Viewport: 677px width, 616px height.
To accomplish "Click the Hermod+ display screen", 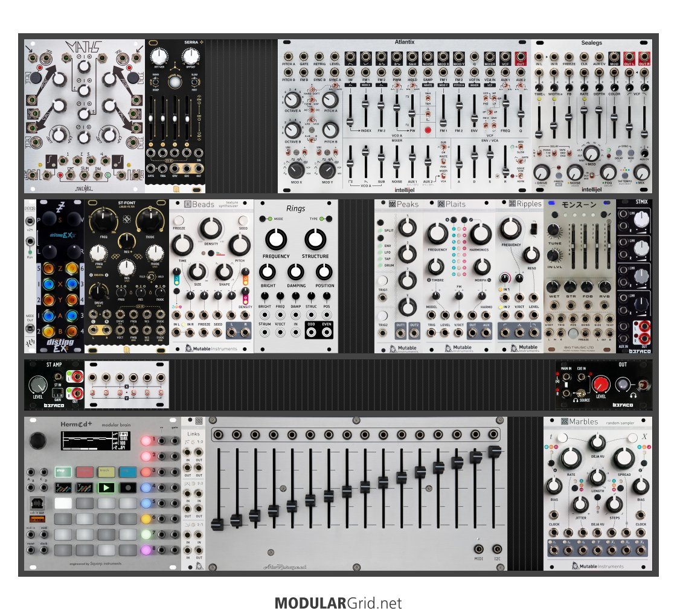I will tap(95, 441).
